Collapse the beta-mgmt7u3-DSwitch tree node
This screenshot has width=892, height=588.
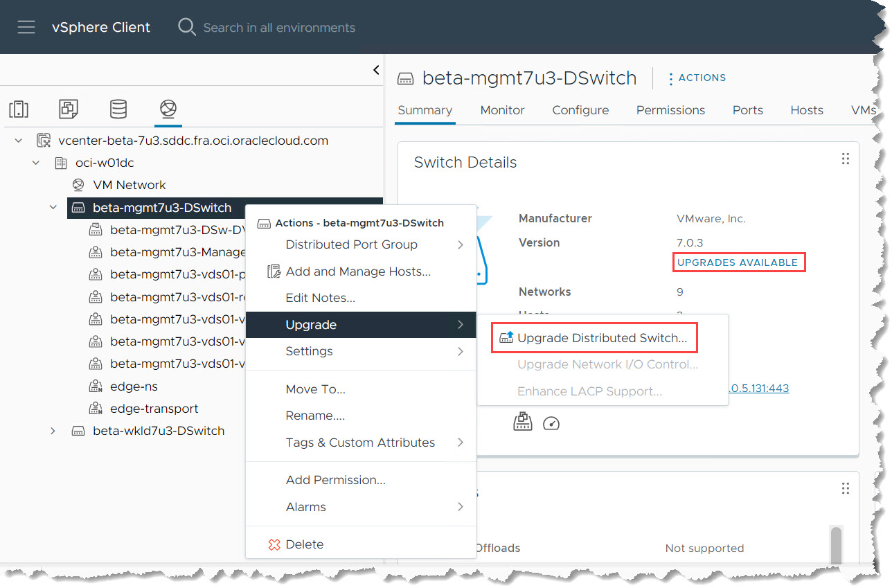pos(53,207)
